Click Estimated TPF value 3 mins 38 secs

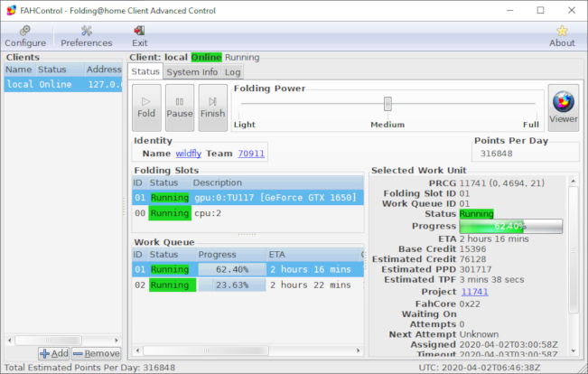[x=491, y=279]
